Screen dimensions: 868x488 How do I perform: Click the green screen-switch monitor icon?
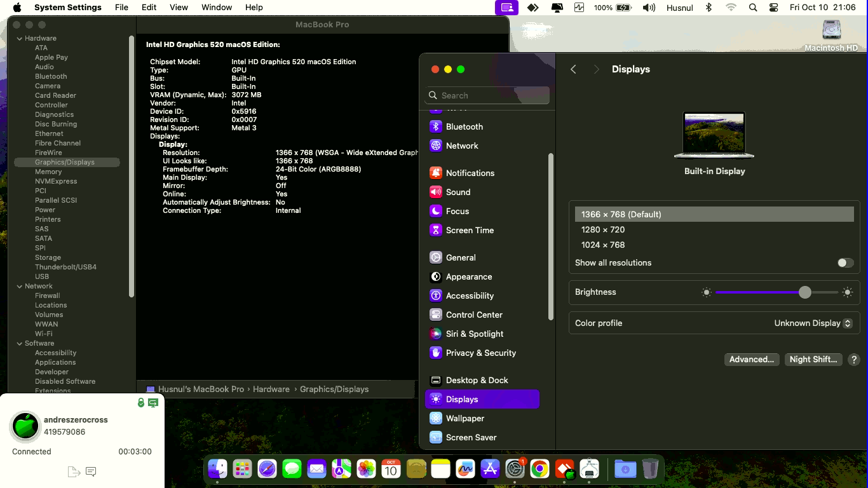153,403
